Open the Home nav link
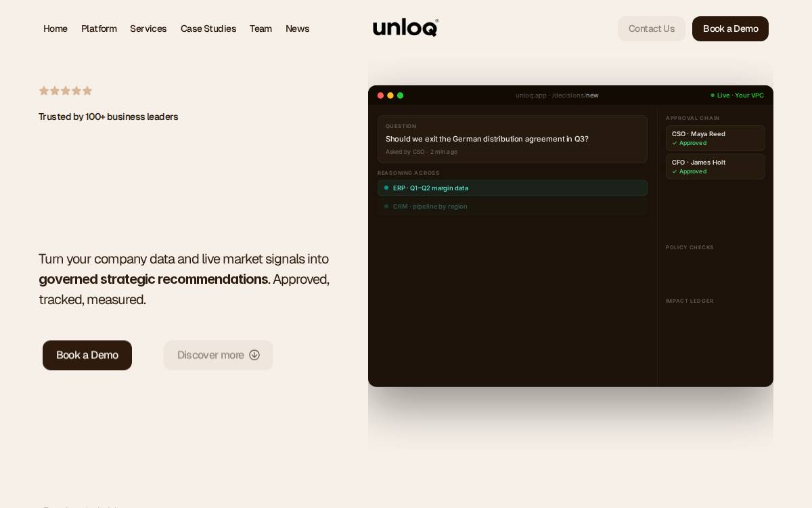 (55, 28)
